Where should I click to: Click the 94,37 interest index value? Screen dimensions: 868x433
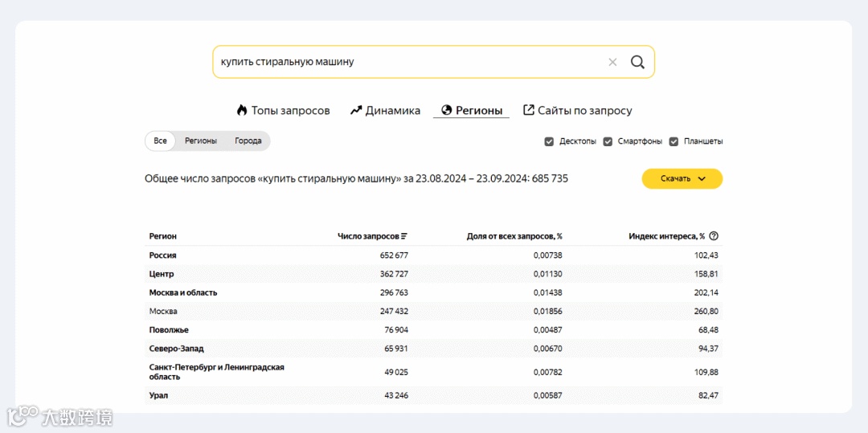point(709,349)
